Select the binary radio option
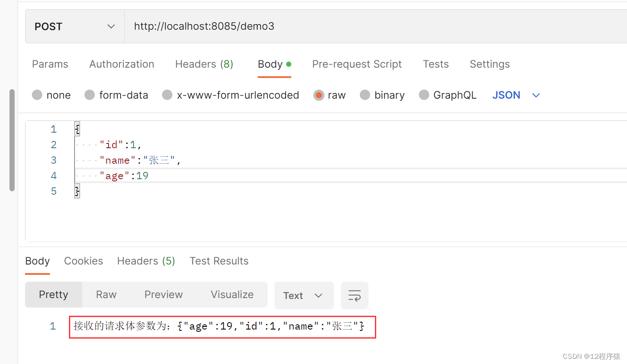Screen dimensions: 627x364 click(x=365, y=95)
